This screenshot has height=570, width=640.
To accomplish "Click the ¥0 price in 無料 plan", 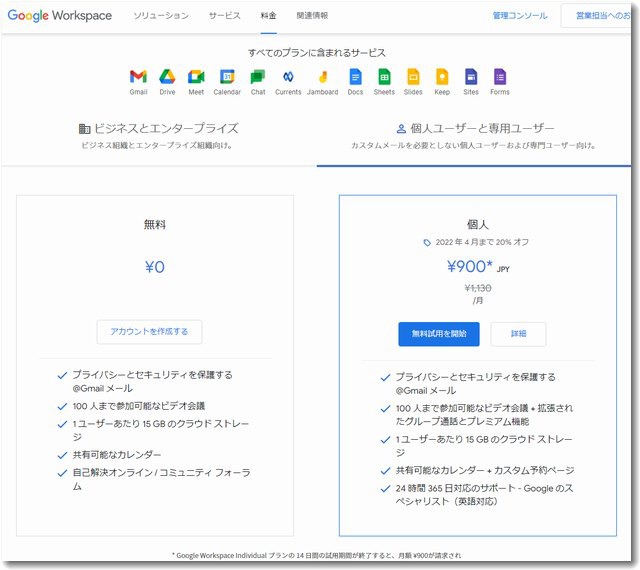I will (x=155, y=267).
